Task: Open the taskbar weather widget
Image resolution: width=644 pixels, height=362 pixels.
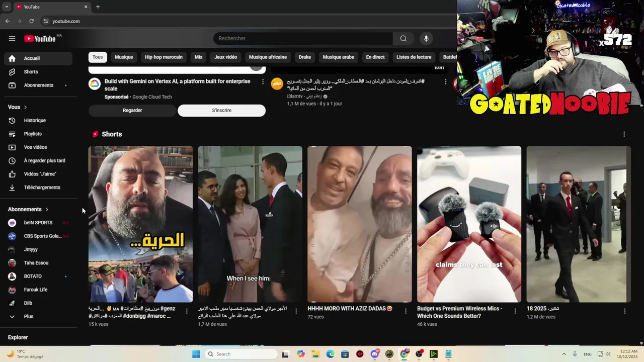Action: (24, 354)
